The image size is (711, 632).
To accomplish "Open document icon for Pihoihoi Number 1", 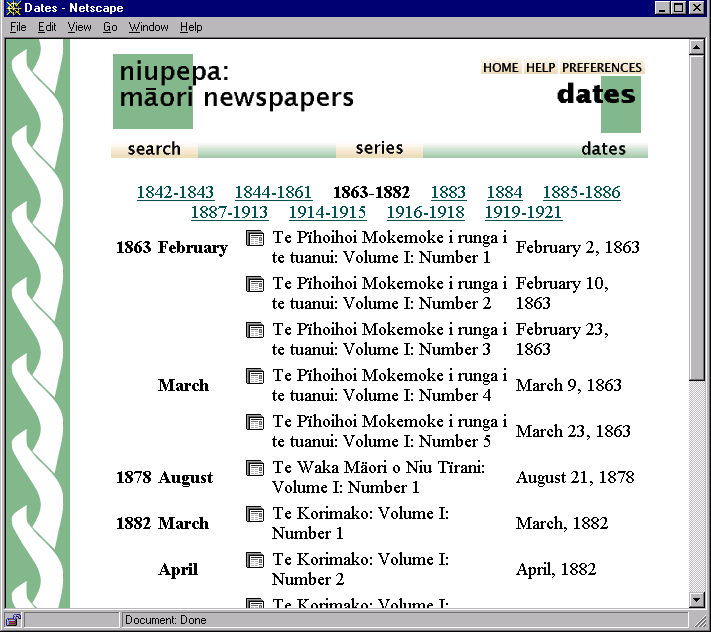I will pyautogui.click(x=255, y=238).
